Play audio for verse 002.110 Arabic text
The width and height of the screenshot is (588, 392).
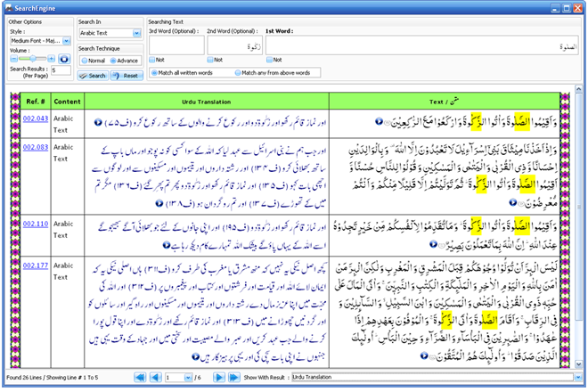tap(433, 244)
